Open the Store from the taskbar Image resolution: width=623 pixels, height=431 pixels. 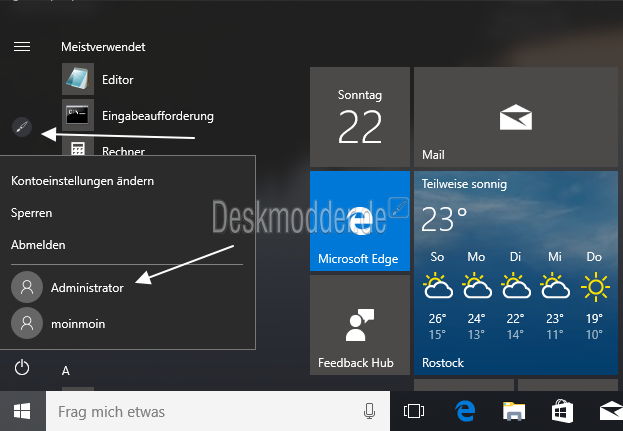(x=562, y=411)
